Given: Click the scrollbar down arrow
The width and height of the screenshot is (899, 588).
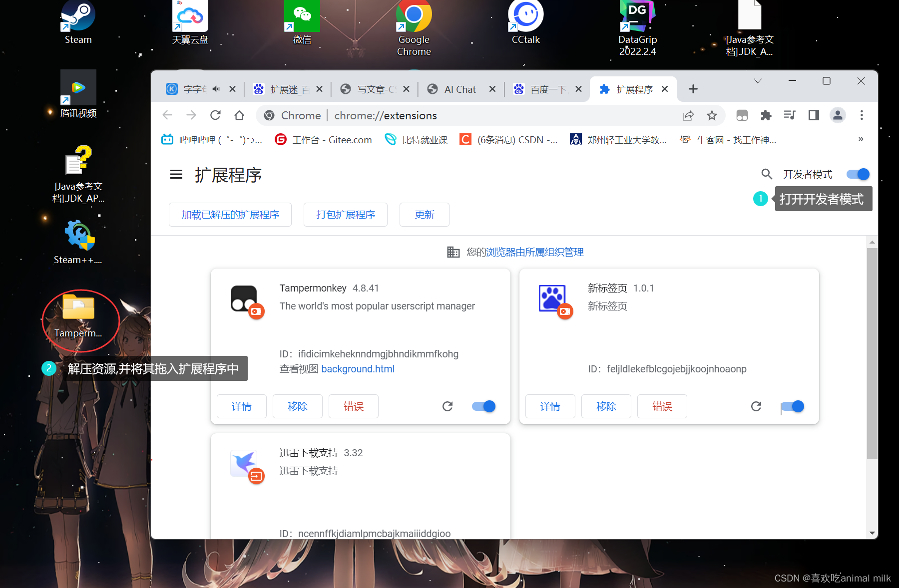Looking at the screenshot, I should [x=872, y=533].
